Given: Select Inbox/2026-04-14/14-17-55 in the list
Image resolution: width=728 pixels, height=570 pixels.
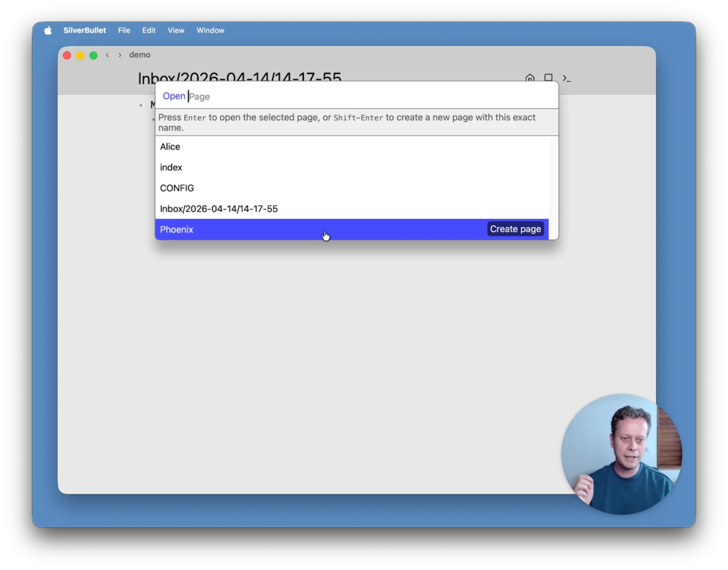Looking at the screenshot, I should click(218, 209).
